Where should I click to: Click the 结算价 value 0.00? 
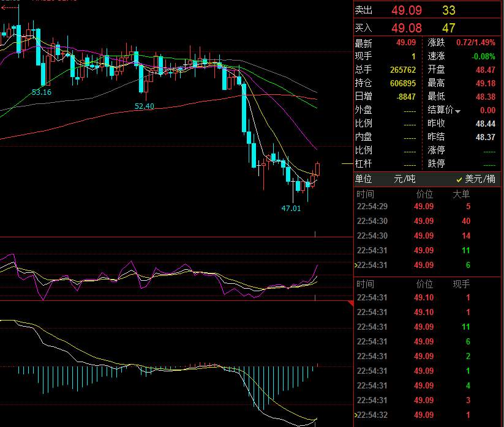487,111
